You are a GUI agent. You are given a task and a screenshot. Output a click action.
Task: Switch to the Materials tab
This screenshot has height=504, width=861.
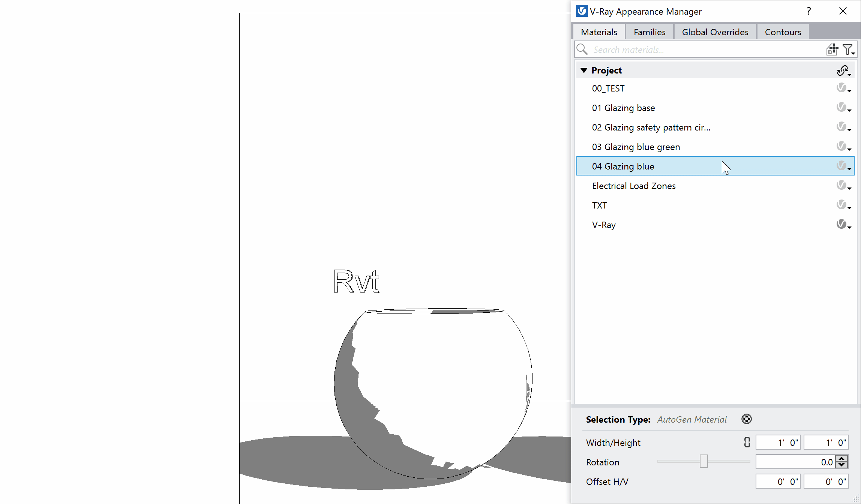(x=599, y=32)
